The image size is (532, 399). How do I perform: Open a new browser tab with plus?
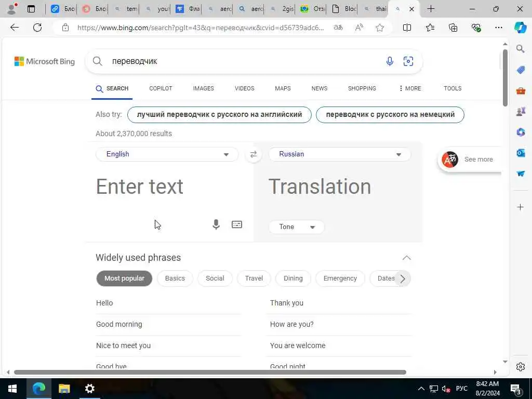[x=431, y=9]
